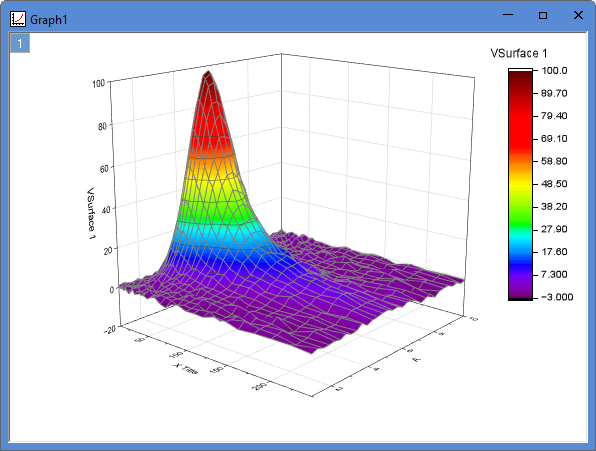Viewport: 596px width, 451px height.
Task: Click X axis tick label 200
Action: click(x=260, y=386)
